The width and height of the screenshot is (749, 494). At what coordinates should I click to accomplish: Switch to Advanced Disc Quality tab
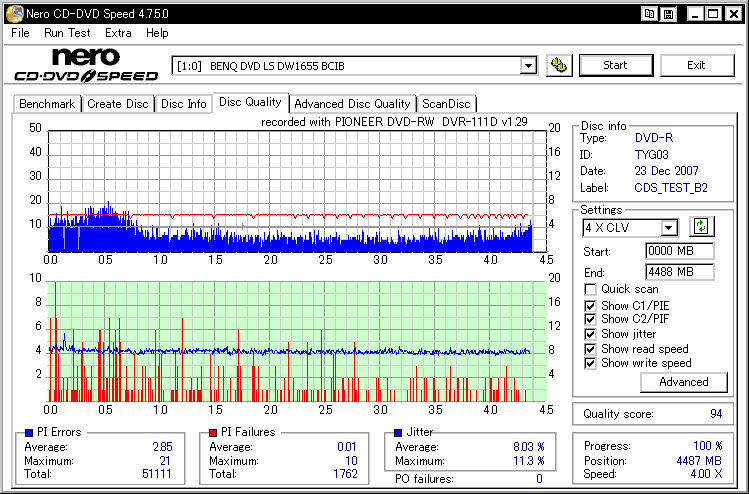tap(353, 104)
